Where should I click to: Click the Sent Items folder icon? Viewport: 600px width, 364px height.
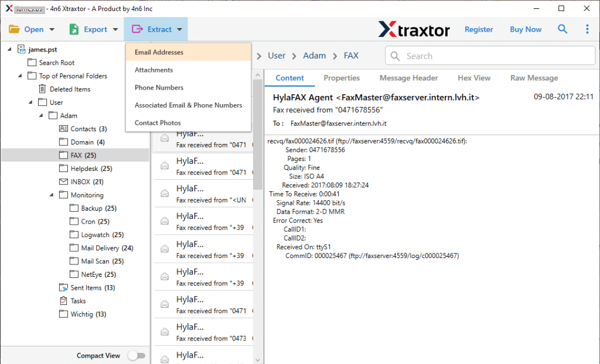click(x=63, y=287)
